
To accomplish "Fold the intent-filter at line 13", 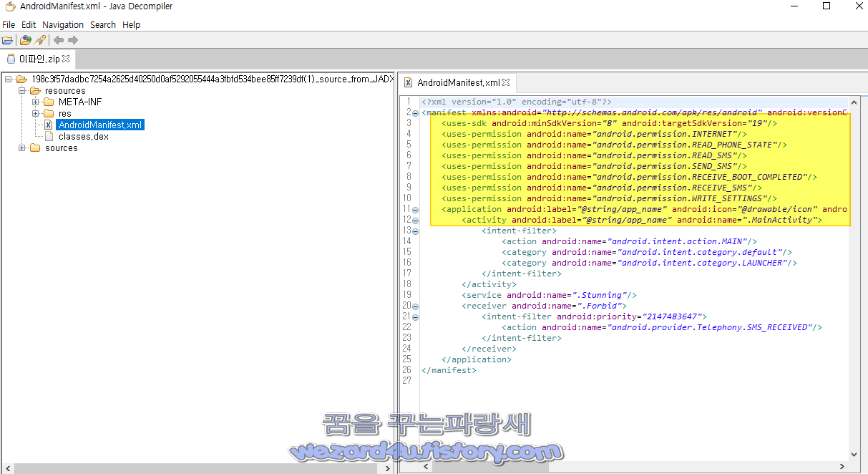I will pyautogui.click(x=415, y=231).
